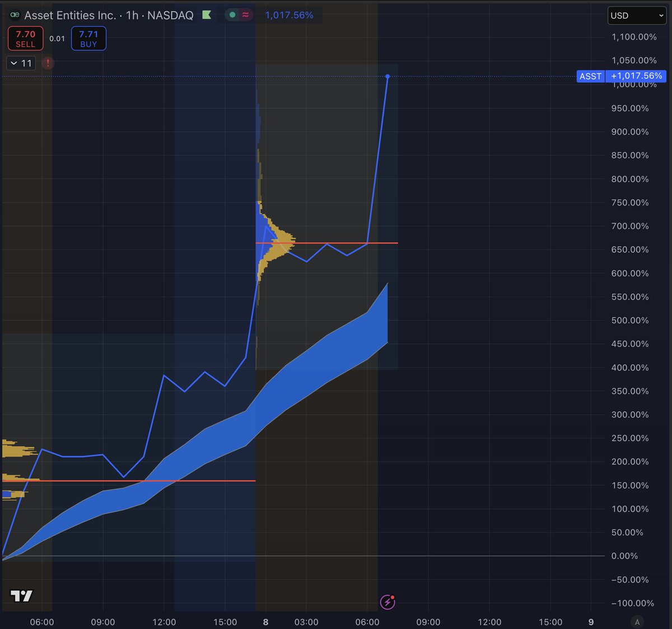Open the purple lightning quick-actions icon
The width and height of the screenshot is (672, 629).
coord(388,603)
